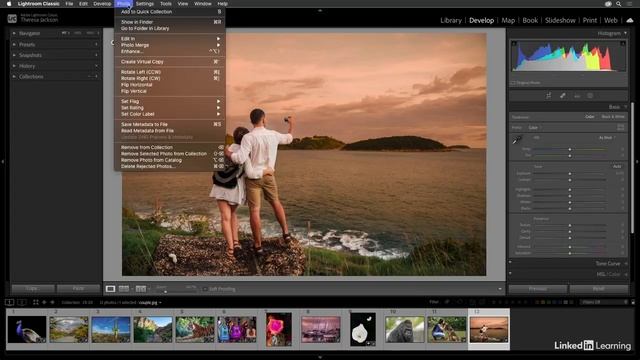Click the Copy settings button
This screenshot has width=640, height=360.
pyautogui.click(x=33, y=288)
